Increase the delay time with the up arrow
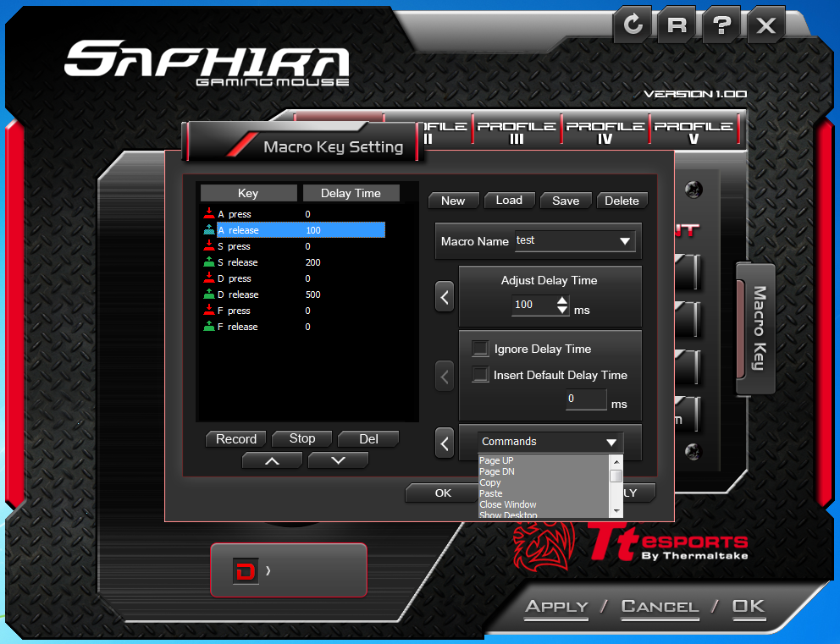The width and height of the screenshot is (840, 644). 562,301
